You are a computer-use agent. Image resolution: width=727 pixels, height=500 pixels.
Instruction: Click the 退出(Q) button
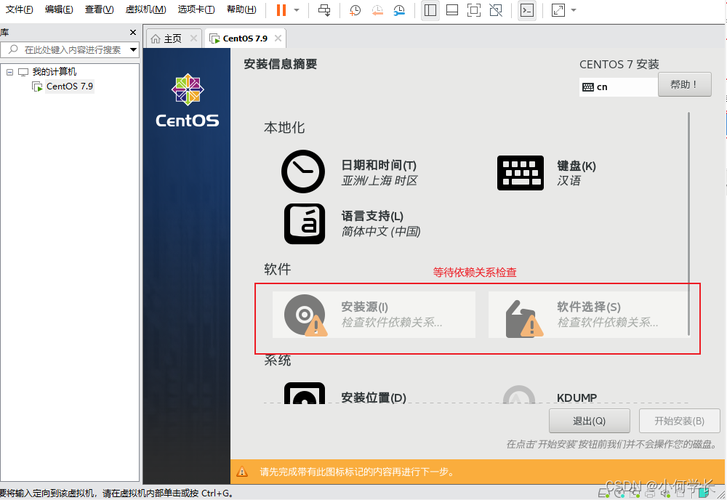pyautogui.click(x=589, y=421)
